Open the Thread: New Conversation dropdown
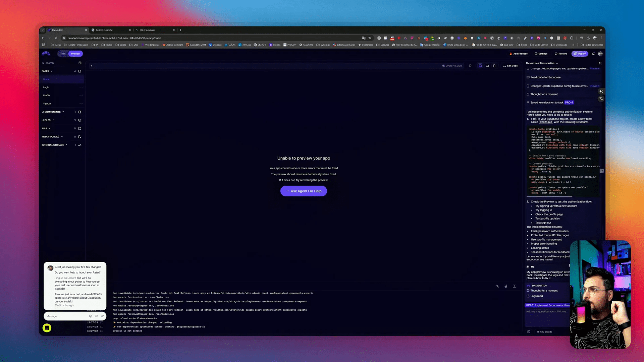 click(x=542, y=63)
